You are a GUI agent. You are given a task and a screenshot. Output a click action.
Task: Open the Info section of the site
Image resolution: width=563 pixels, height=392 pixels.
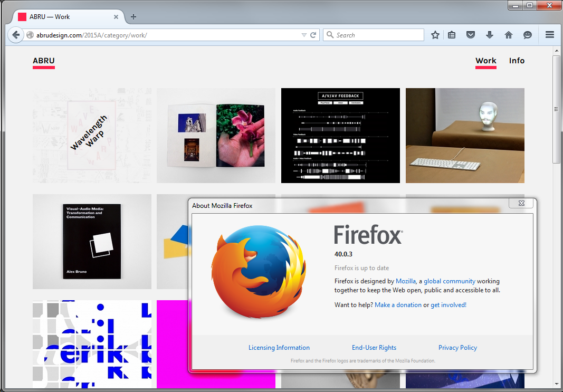pyautogui.click(x=517, y=61)
